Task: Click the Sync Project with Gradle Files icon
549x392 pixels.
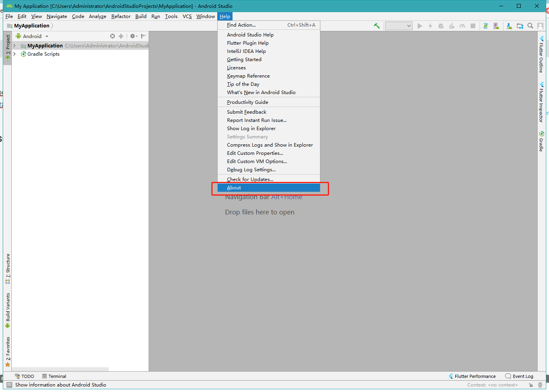Action: click(485, 26)
